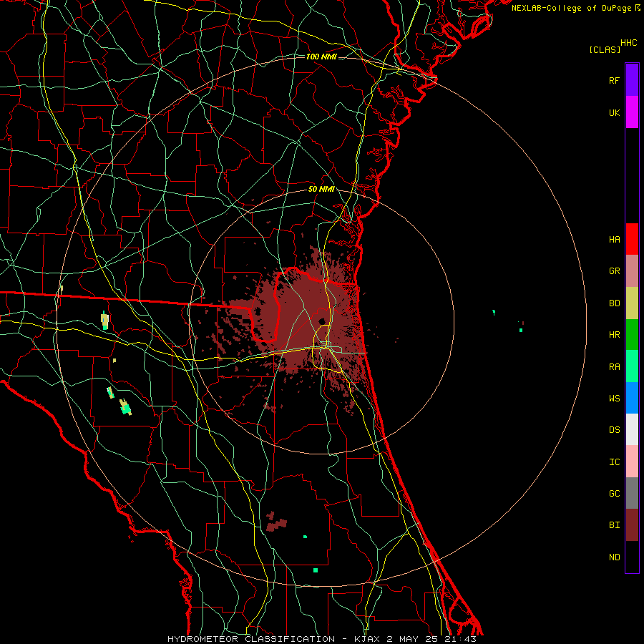Screen dimensions: 644x644
Task: Click the HA red legend swatch
Action: coord(632,239)
